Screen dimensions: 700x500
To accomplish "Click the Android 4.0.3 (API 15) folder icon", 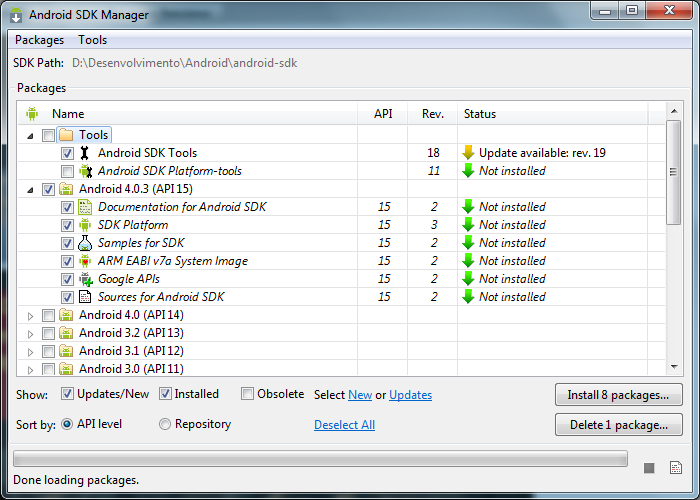I will 66,189.
